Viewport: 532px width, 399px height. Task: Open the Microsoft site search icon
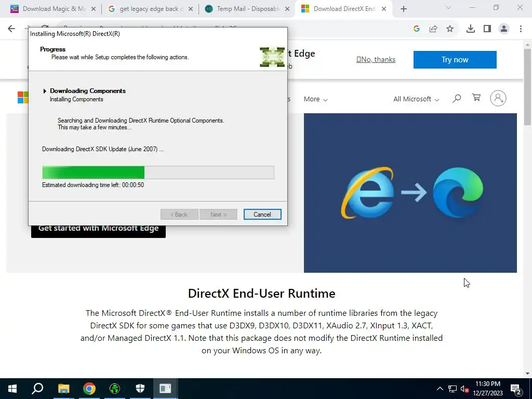point(457,99)
